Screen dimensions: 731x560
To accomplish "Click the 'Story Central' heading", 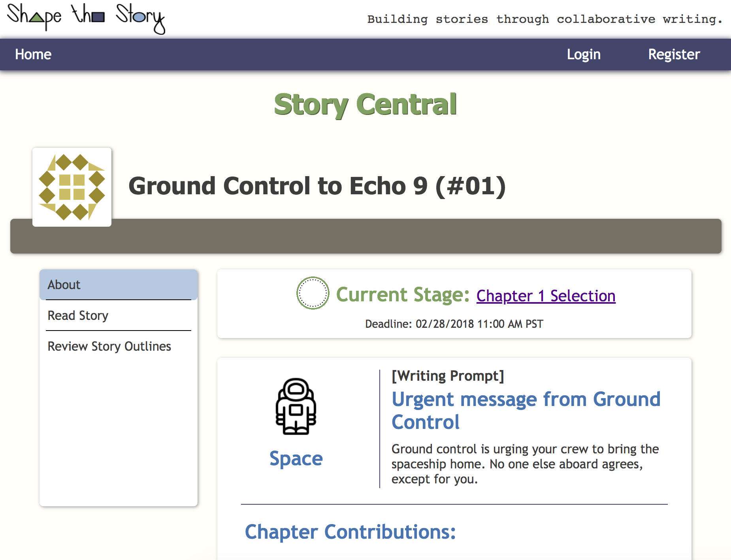I will (x=365, y=105).
